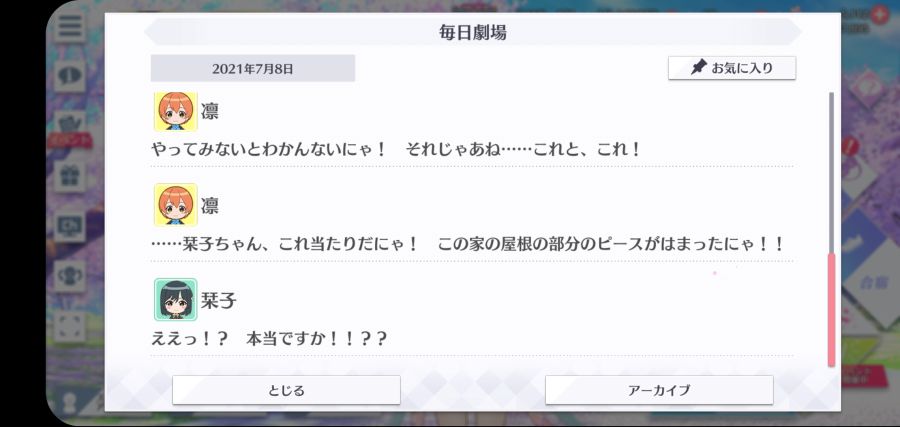The image size is (900, 427).
Task: Tap the second 凛 avatar thumbnail
Action: (176, 205)
